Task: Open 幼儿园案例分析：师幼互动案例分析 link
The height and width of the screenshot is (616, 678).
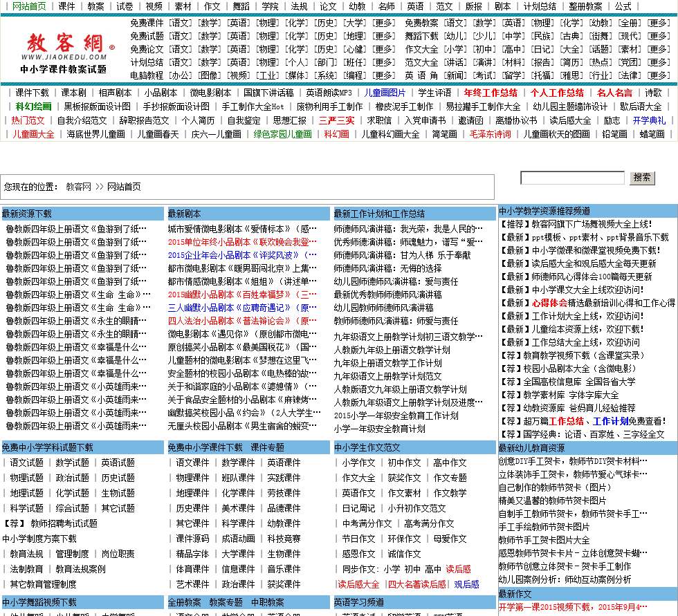Action: pos(565,579)
